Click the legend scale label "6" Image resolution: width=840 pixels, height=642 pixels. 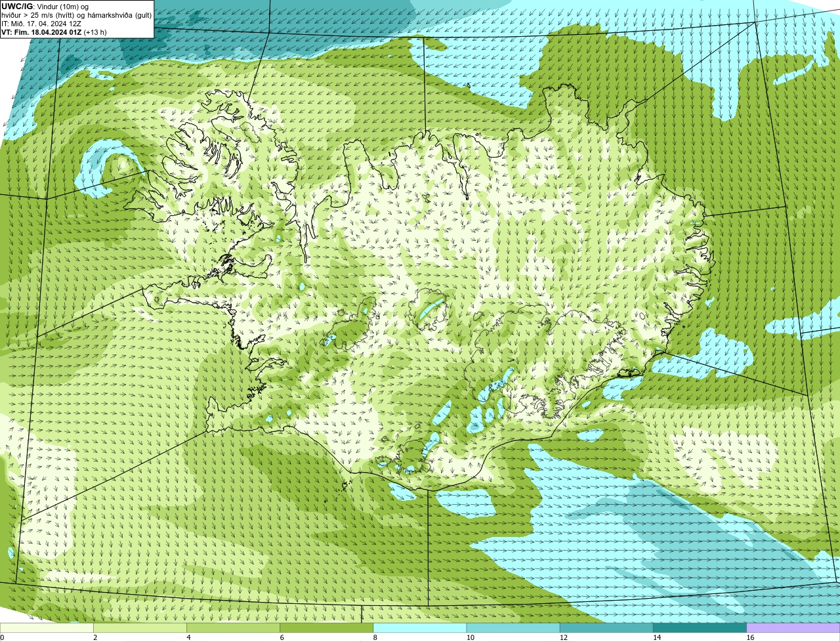(x=282, y=637)
